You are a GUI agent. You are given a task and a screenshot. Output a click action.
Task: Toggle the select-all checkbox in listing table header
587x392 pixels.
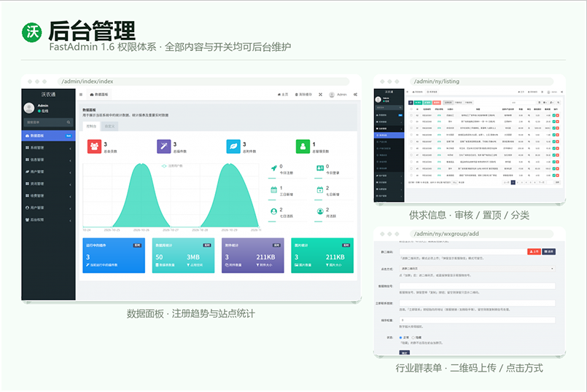click(x=411, y=109)
